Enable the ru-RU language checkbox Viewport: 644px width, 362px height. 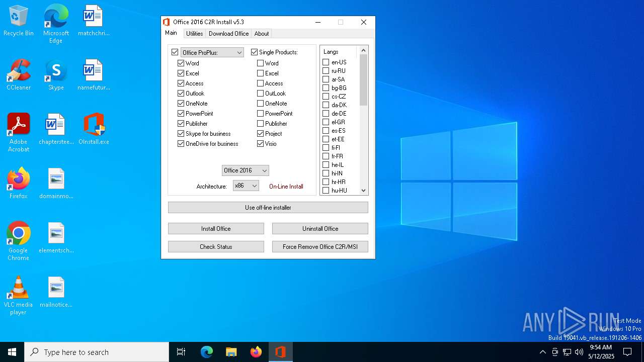click(x=326, y=71)
